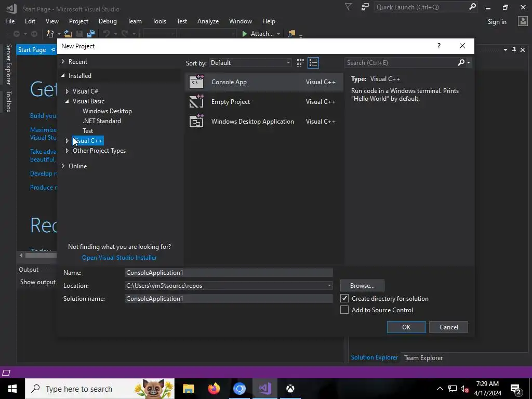Click the search magnifier in New Project dialog
532x399 pixels.
461,62
